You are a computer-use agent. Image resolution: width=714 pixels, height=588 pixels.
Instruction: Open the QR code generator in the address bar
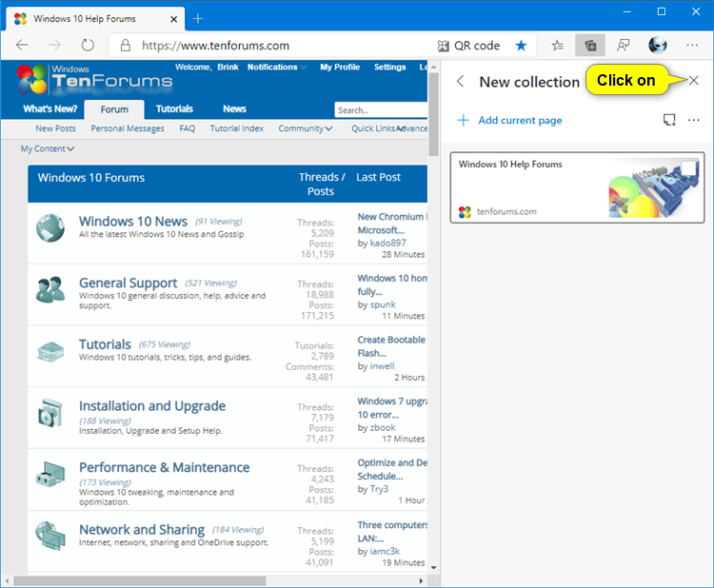(x=468, y=46)
